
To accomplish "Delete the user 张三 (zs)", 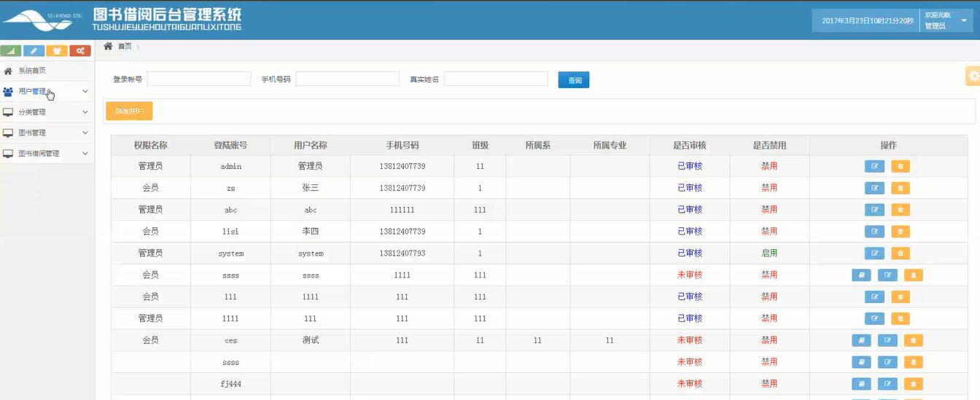I will point(901,188).
